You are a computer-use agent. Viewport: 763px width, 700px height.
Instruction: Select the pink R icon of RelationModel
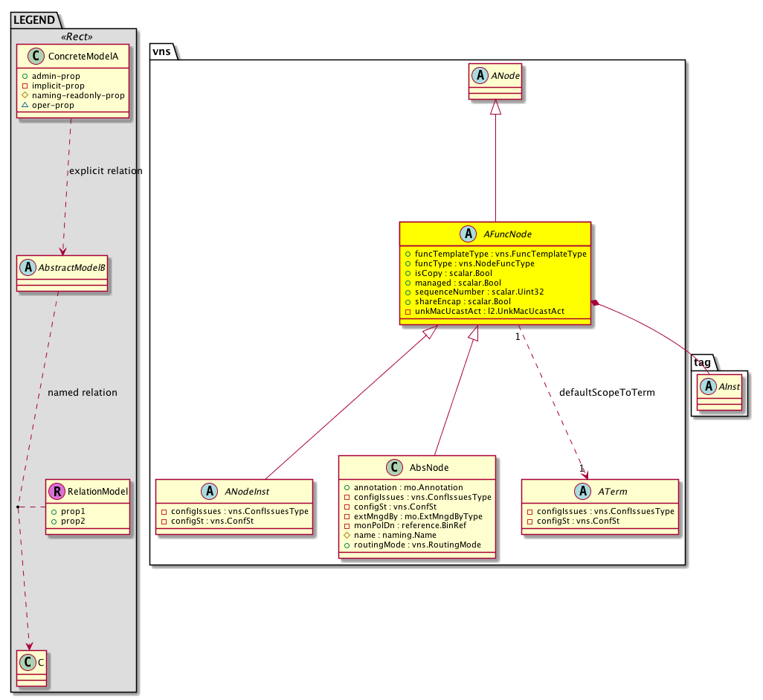(57, 491)
